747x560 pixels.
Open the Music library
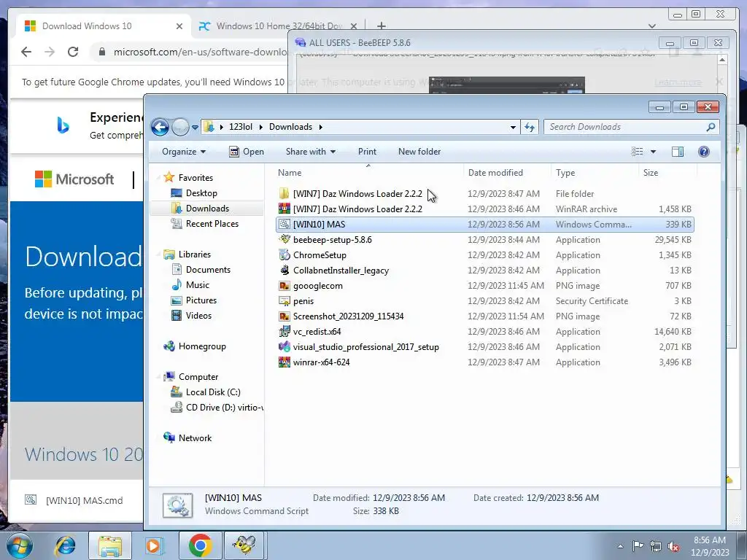190,285
